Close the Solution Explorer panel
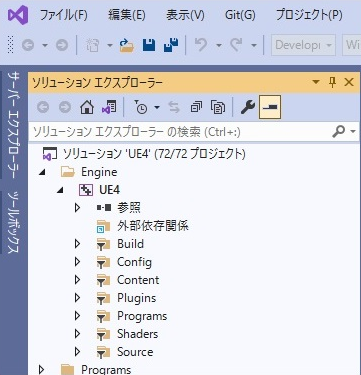The width and height of the screenshot is (361, 375). [x=349, y=82]
